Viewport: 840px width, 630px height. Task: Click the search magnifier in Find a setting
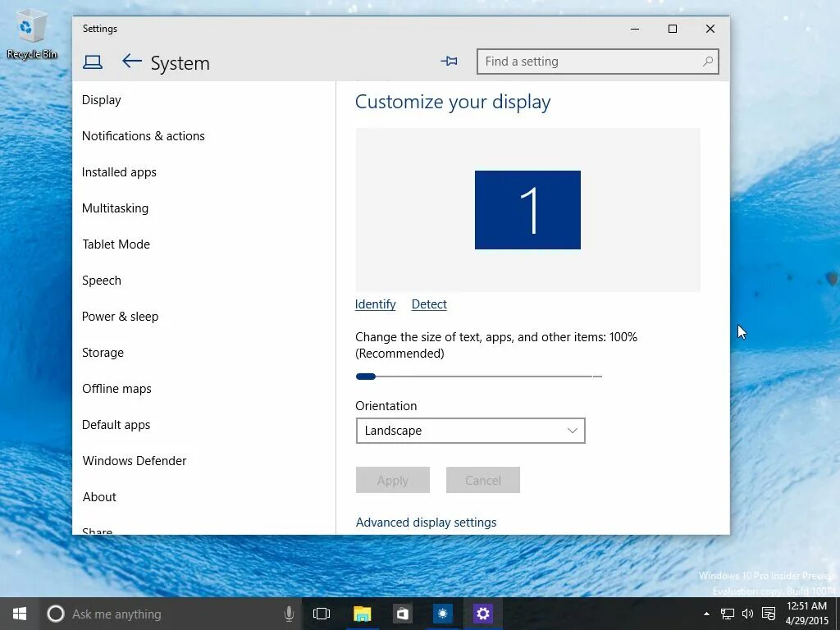tap(708, 62)
